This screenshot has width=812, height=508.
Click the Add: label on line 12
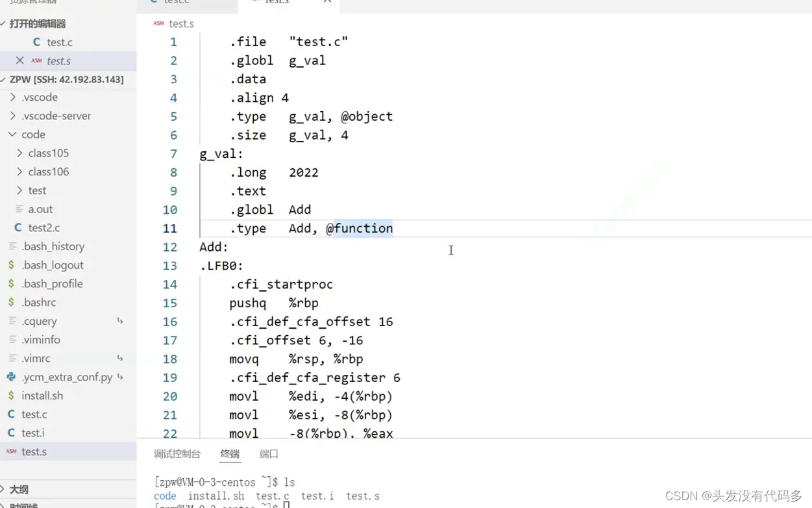(x=214, y=247)
